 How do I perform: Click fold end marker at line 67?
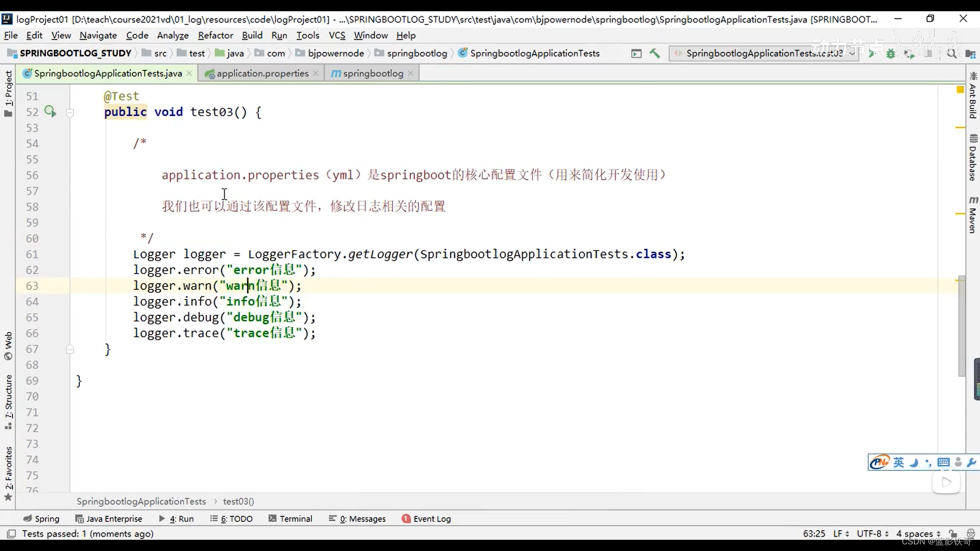click(x=70, y=349)
